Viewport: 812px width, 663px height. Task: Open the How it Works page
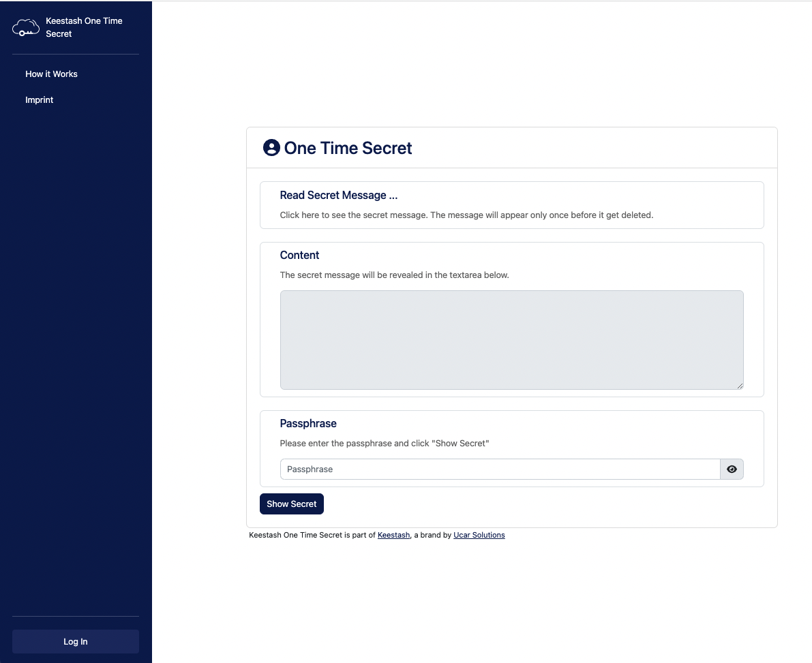pos(51,74)
